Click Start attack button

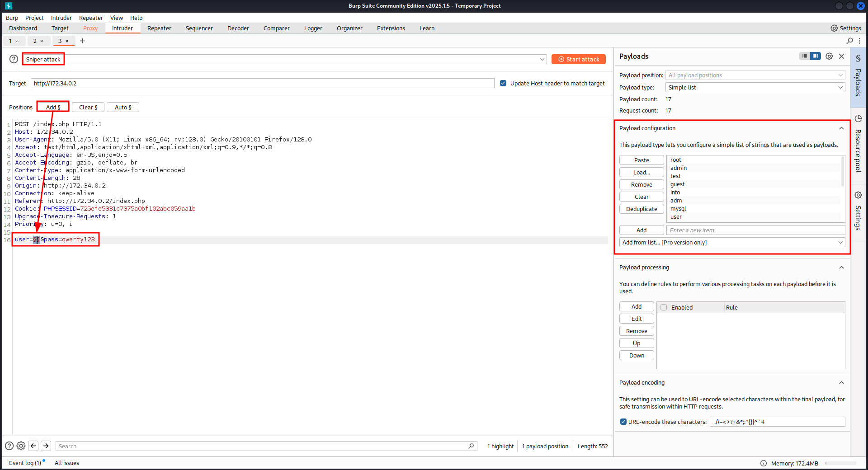click(579, 59)
